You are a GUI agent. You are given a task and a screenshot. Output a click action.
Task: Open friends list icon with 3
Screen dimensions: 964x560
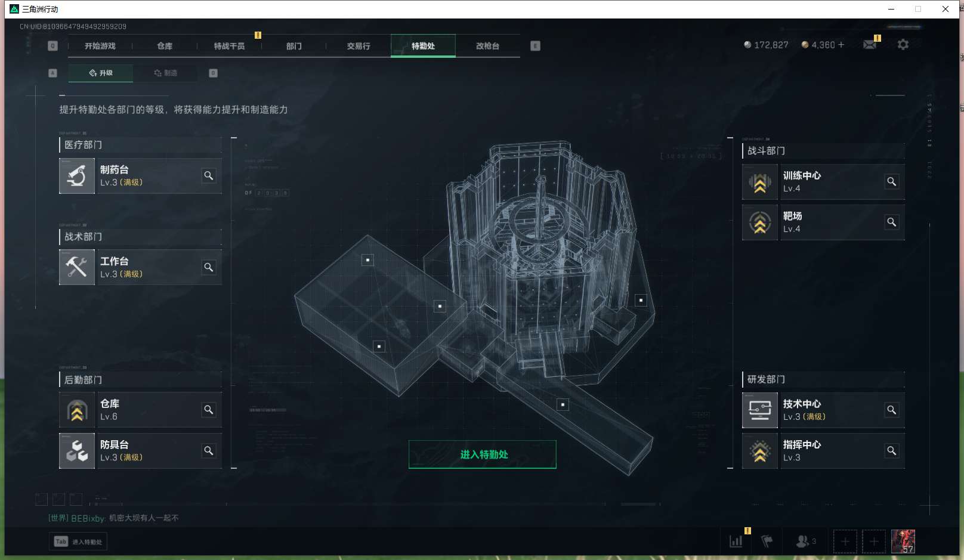point(806,542)
